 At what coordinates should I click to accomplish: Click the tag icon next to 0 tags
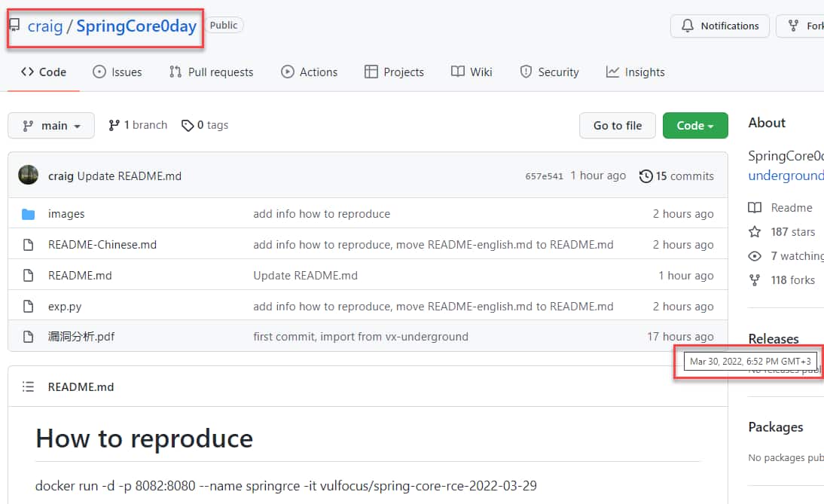(188, 125)
